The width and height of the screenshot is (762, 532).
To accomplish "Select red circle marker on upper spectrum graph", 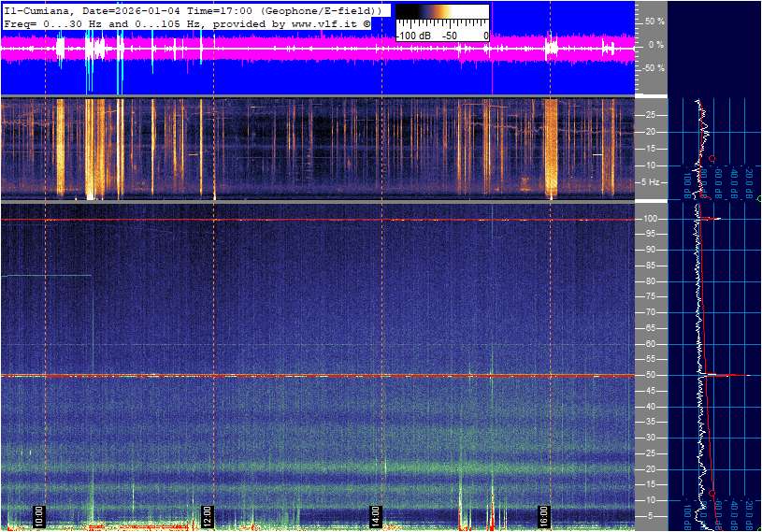I will (x=712, y=159).
